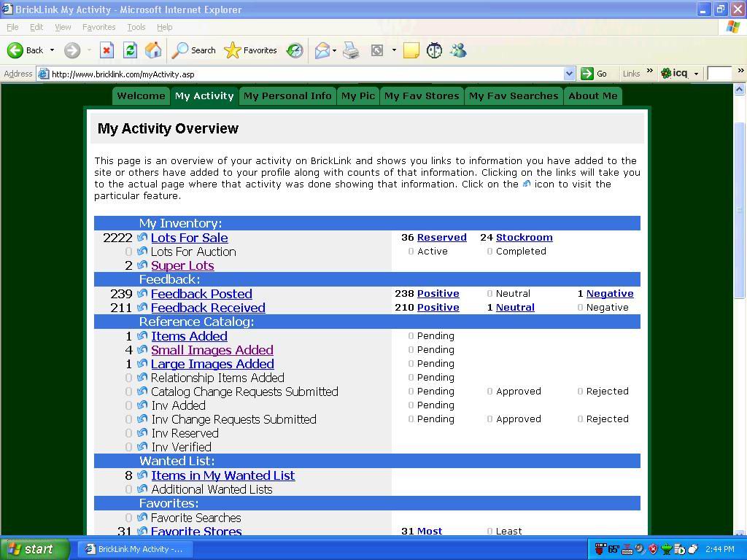Switch to My Personal Info tab
This screenshot has width=747, height=560.
click(287, 96)
